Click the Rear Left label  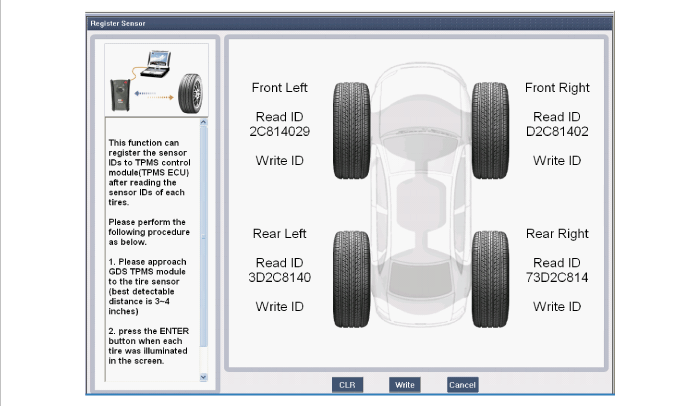[279, 234]
